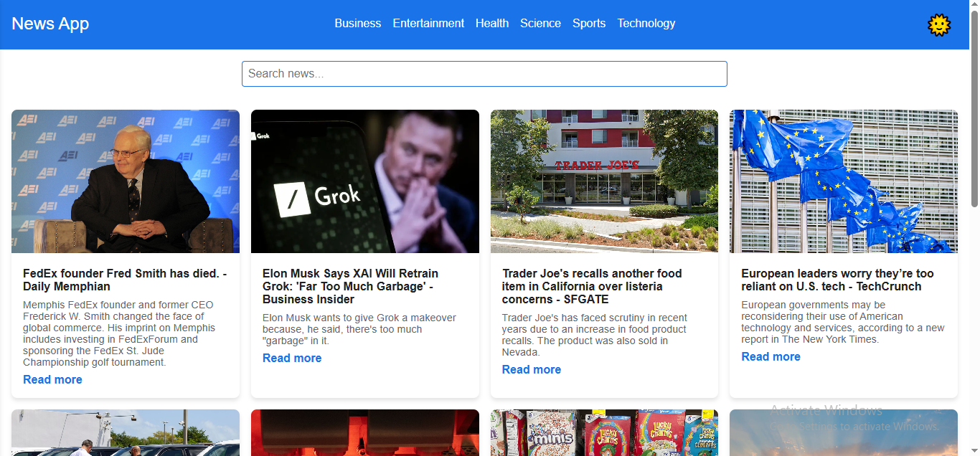Read more on Elon Musk Grok article
Viewport: 980px width, 456px height.
(x=292, y=358)
